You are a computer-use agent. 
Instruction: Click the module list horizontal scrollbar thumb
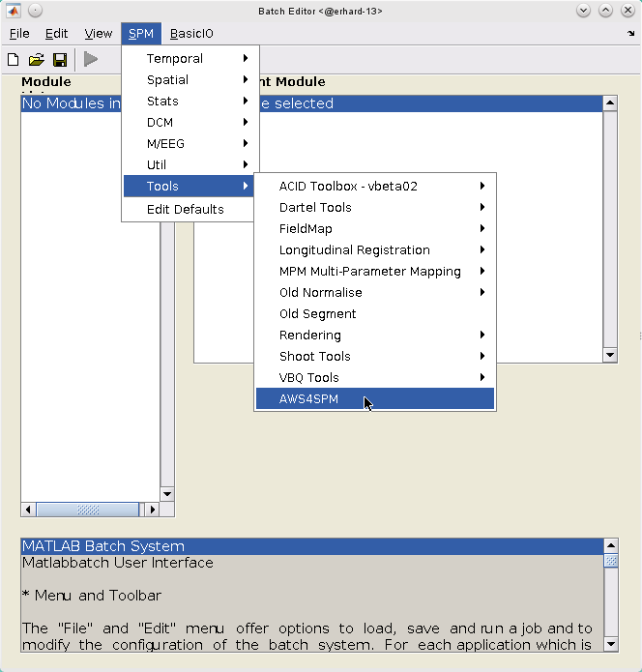(88, 510)
